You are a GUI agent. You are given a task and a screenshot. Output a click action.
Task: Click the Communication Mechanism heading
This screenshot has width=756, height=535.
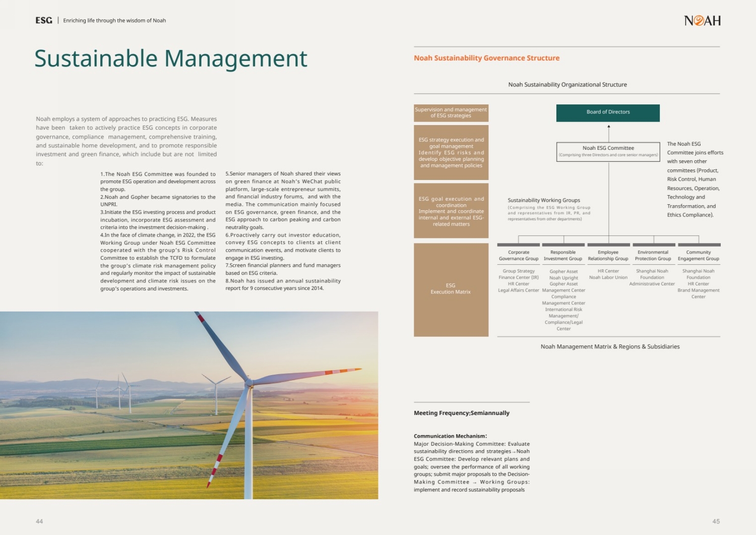pyautogui.click(x=450, y=436)
